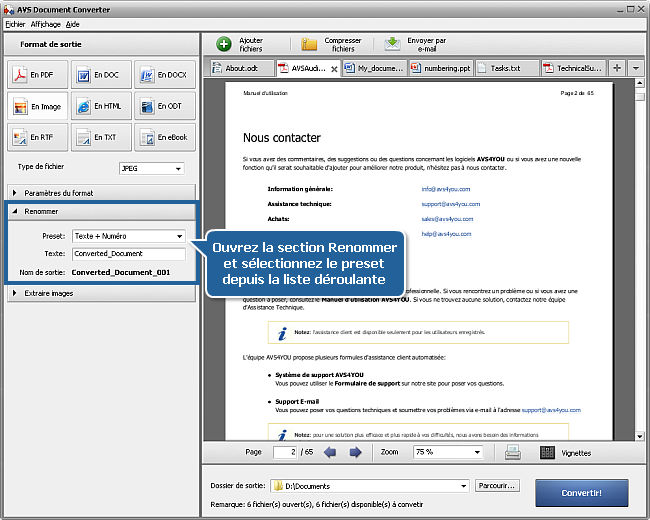Add a new tab with plus button
The height and width of the screenshot is (520, 650).
(617, 68)
